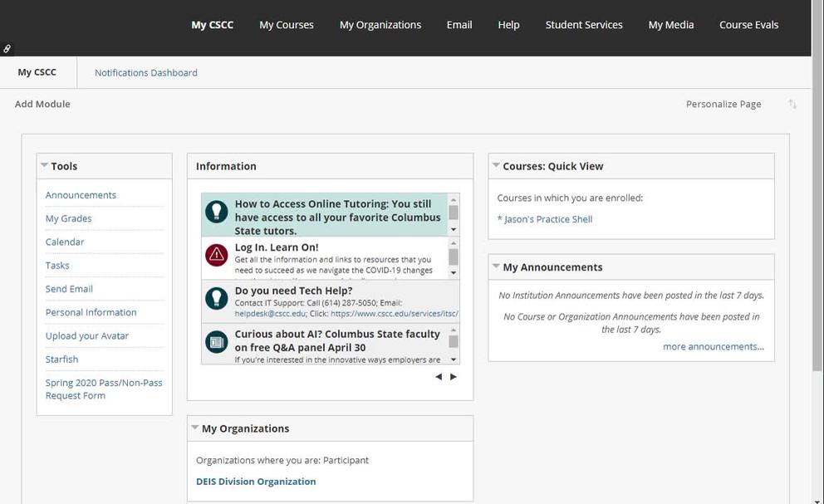Click the Add Module button

point(42,105)
